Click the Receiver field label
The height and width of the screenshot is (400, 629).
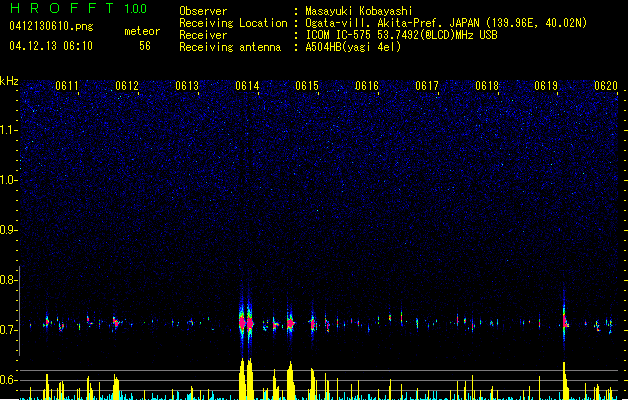[x=203, y=35]
